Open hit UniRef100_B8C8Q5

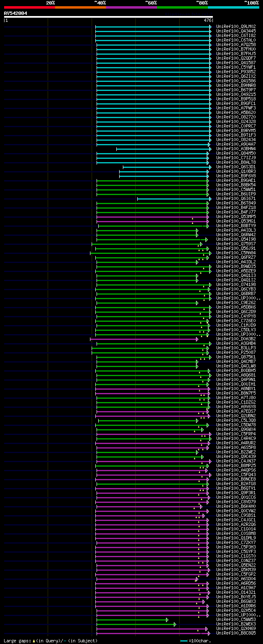tap(236, 633)
